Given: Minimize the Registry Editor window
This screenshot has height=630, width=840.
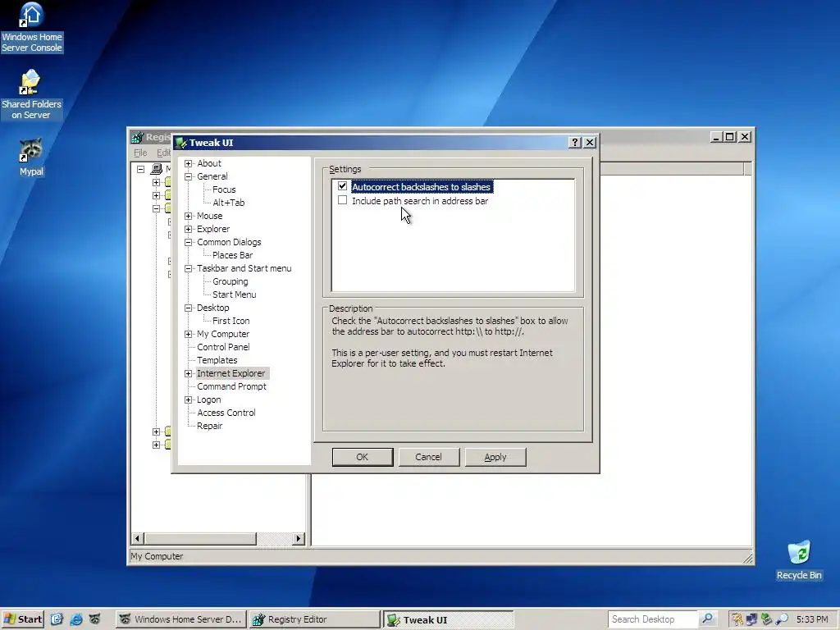Looking at the screenshot, I should pyautogui.click(x=716, y=137).
